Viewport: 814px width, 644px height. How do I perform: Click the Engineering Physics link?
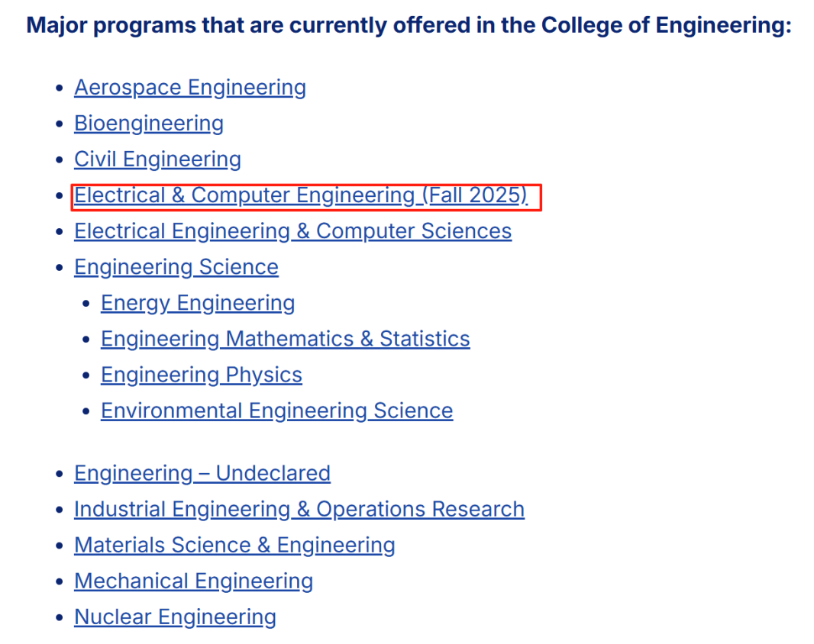pyautogui.click(x=202, y=375)
